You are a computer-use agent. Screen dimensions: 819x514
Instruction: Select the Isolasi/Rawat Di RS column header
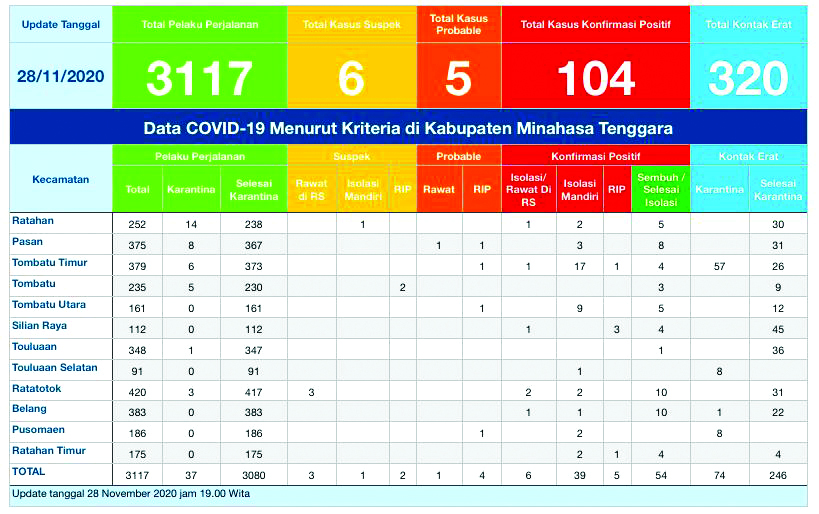pos(527,189)
